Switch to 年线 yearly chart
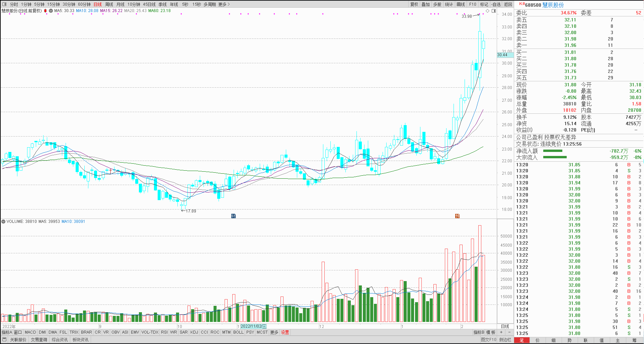This screenshot has height=344, width=644. coord(174,4)
